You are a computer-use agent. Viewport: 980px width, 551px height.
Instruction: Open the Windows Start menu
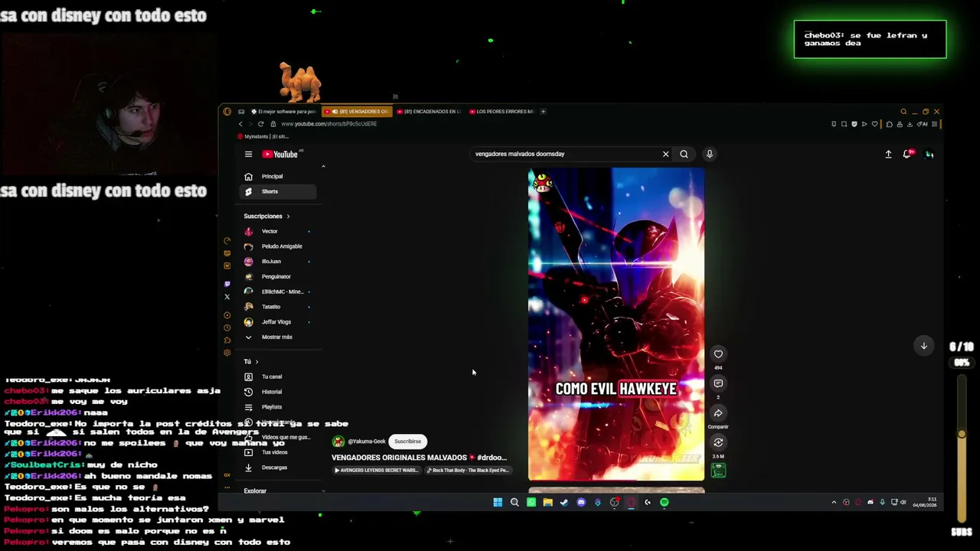tap(498, 503)
